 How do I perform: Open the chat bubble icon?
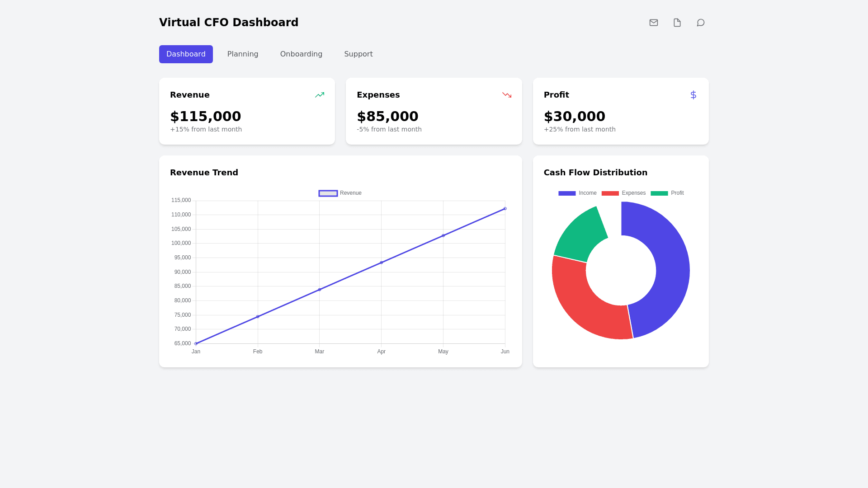point(700,23)
